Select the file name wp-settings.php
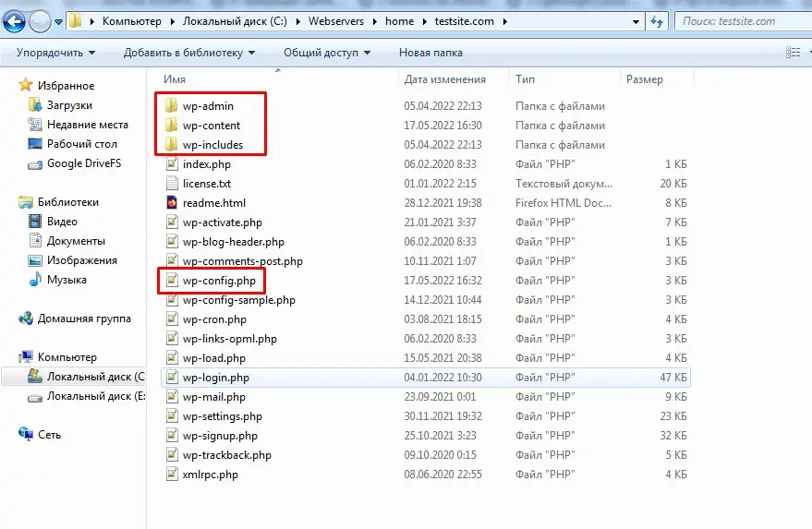Viewport: 812px width, 529px height. click(222, 416)
